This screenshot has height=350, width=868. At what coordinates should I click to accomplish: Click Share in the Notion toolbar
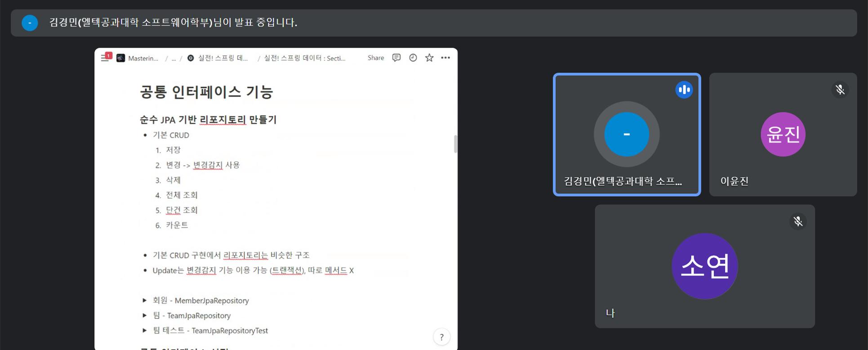click(x=376, y=58)
